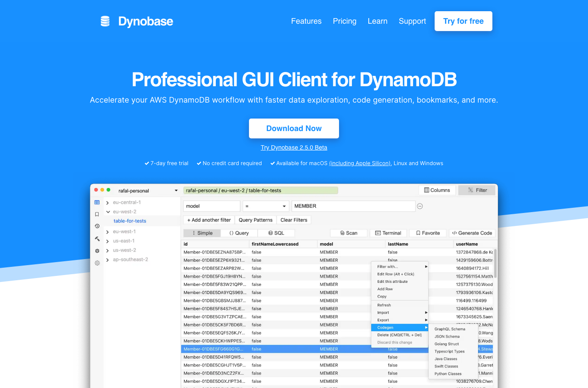Open the cube icon in sidebar
This screenshot has width=588, height=388.
point(97,250)
